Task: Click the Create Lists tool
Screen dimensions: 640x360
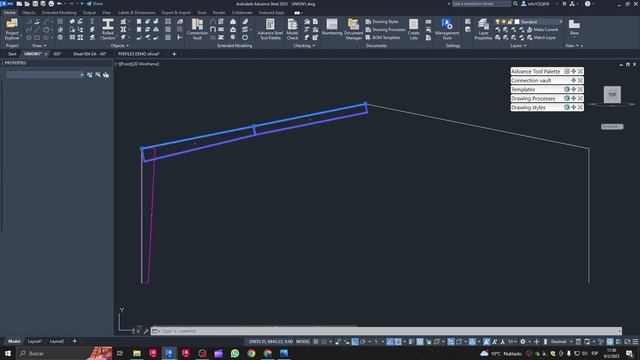Action: click(x=413, y=29)
